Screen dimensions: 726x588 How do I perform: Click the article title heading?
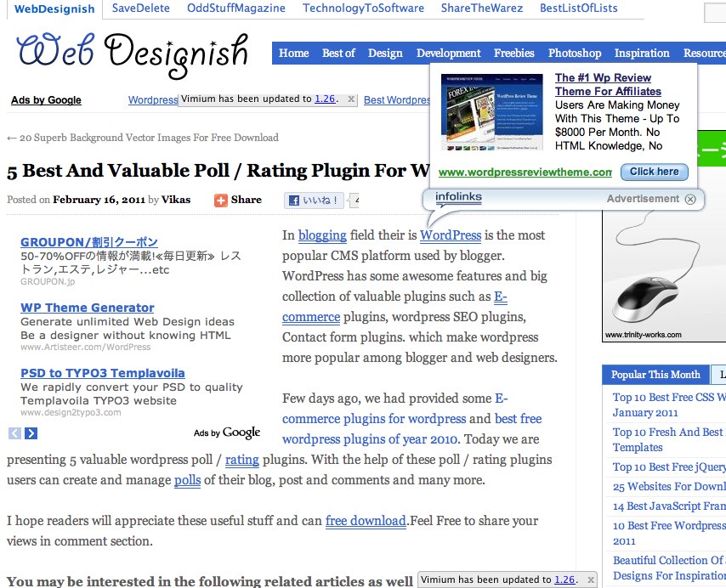click(218, 171)
